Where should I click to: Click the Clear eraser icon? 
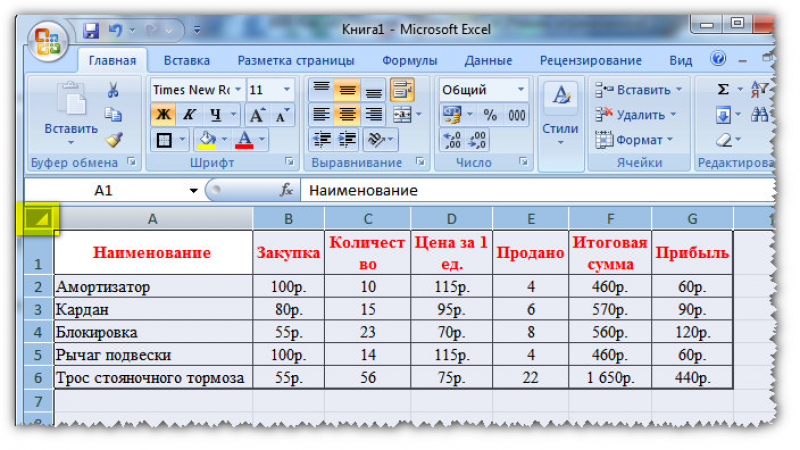(723, 140)
